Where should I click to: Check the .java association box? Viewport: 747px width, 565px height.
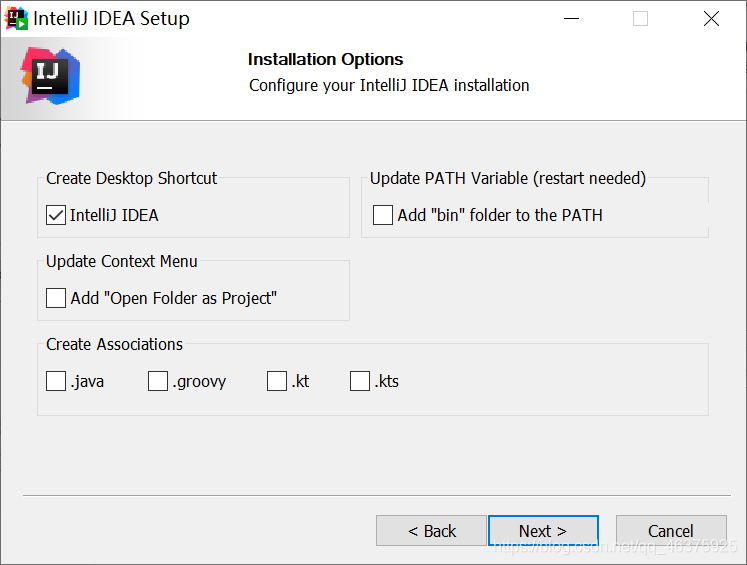tap(56, 381)
